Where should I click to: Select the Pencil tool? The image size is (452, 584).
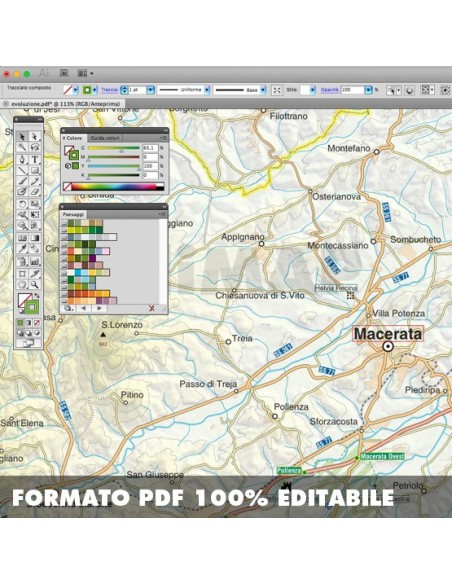(x=35, y=181)
